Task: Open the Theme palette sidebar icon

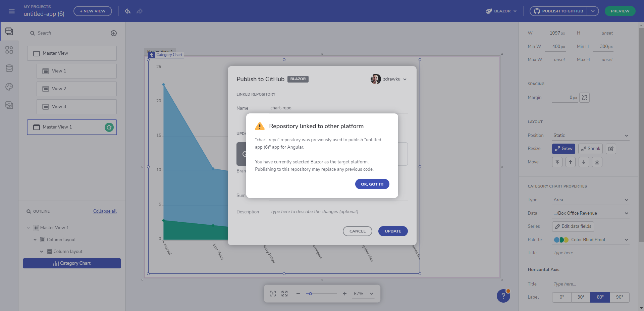Action: 9,87
